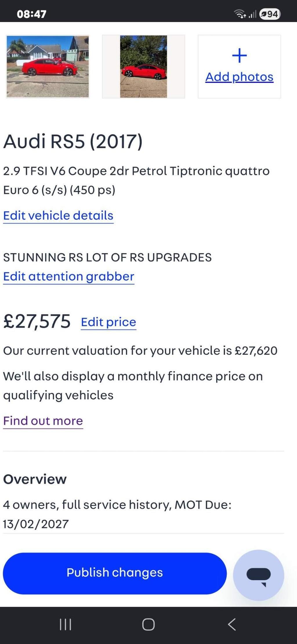297x644 pixels.
Task: Tap the plus icon to add photos
Action: pyautogui.click(x=239, y=55)
